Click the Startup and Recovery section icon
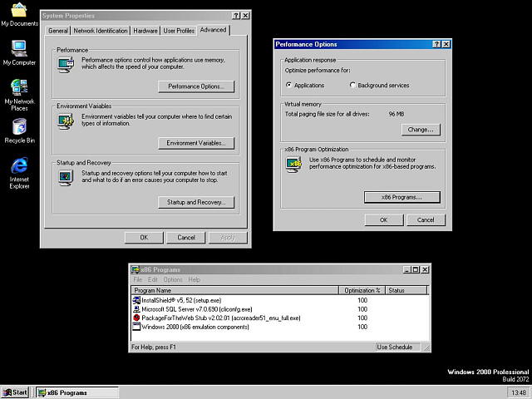 (66, 177)
